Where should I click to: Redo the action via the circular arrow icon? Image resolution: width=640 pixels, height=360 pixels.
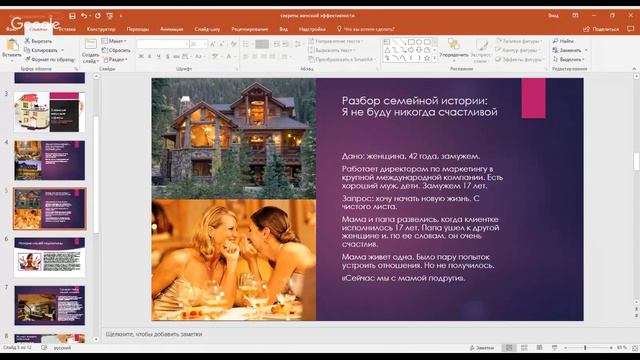point(98,16)
